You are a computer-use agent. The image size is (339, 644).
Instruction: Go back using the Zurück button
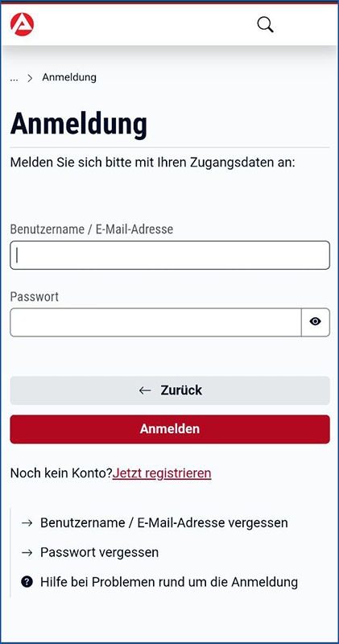[x=170, y=390]
